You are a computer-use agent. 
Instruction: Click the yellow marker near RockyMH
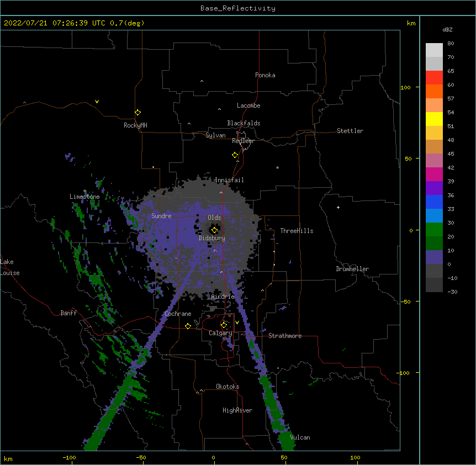[x=137, y=113]
